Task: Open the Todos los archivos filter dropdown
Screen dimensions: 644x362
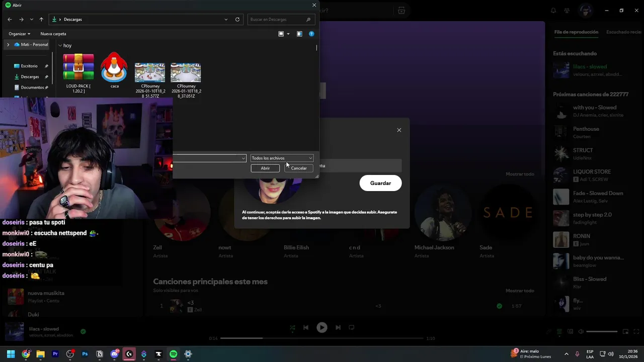Action: 282,158
